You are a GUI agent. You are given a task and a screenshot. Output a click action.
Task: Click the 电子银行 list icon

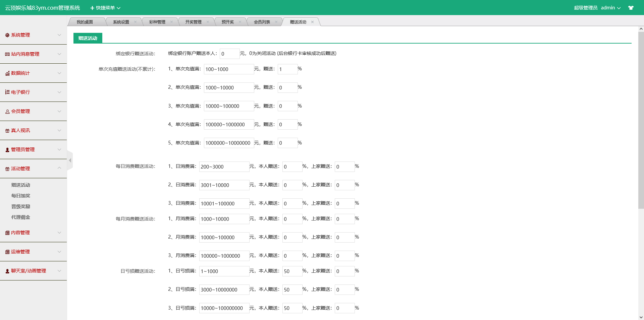click(x=7, y=92)
